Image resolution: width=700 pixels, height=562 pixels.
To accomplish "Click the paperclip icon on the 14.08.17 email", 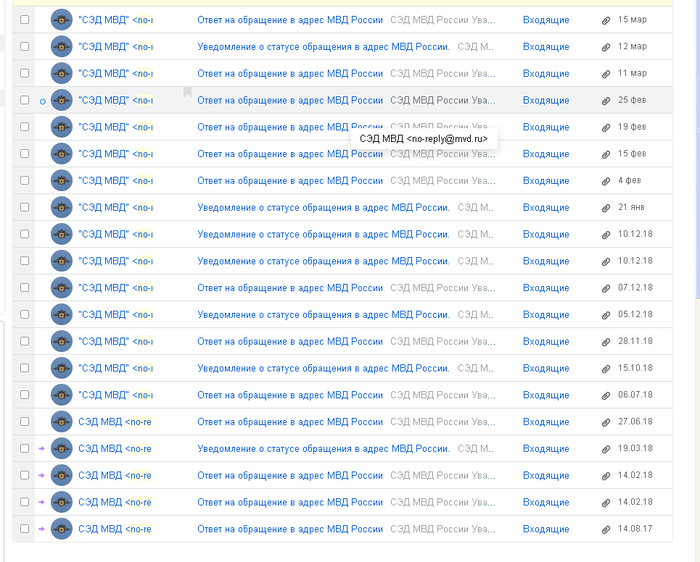I will (x=605, y=530).
